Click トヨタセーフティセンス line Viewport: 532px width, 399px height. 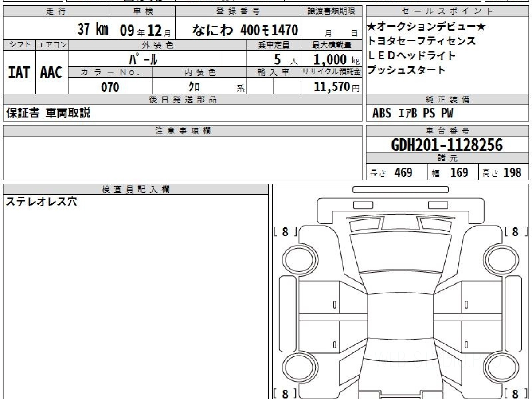pyautogui.click(x=422, y=41)
